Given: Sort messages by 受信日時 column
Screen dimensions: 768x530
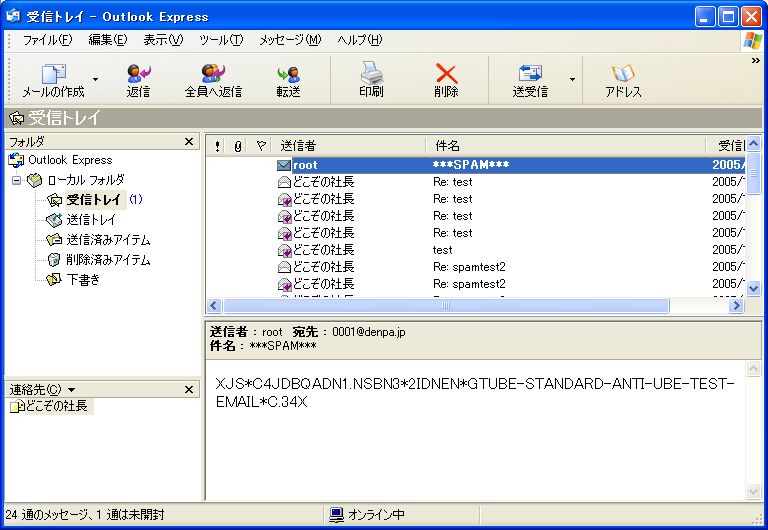Looking at the screenshot, I should (726, 145).
